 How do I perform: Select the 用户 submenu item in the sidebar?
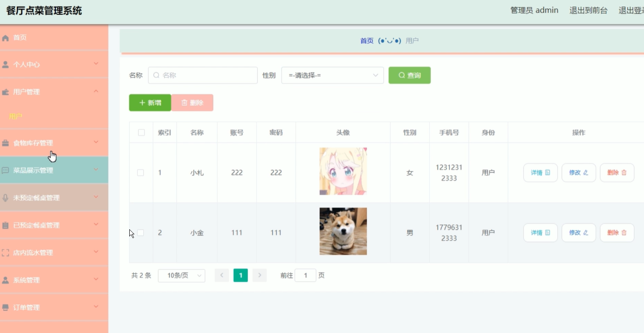[x=54, y=116]
